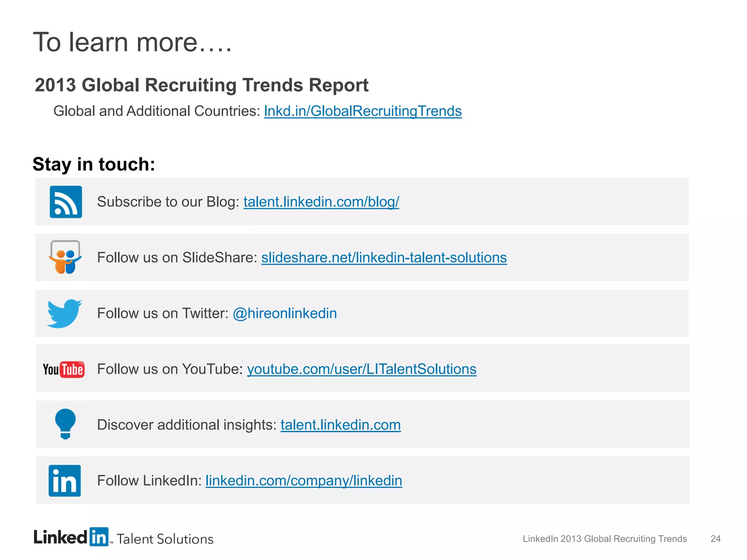Image resolution: width=747 pixels, height=560 pixels.
Task: Click the @hireonlinkedin Twitter handle
Action: click(x=285, y=314)
